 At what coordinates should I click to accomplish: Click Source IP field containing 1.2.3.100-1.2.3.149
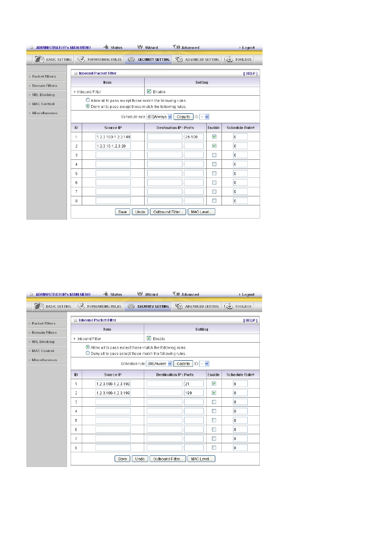[x=113, y=137]
